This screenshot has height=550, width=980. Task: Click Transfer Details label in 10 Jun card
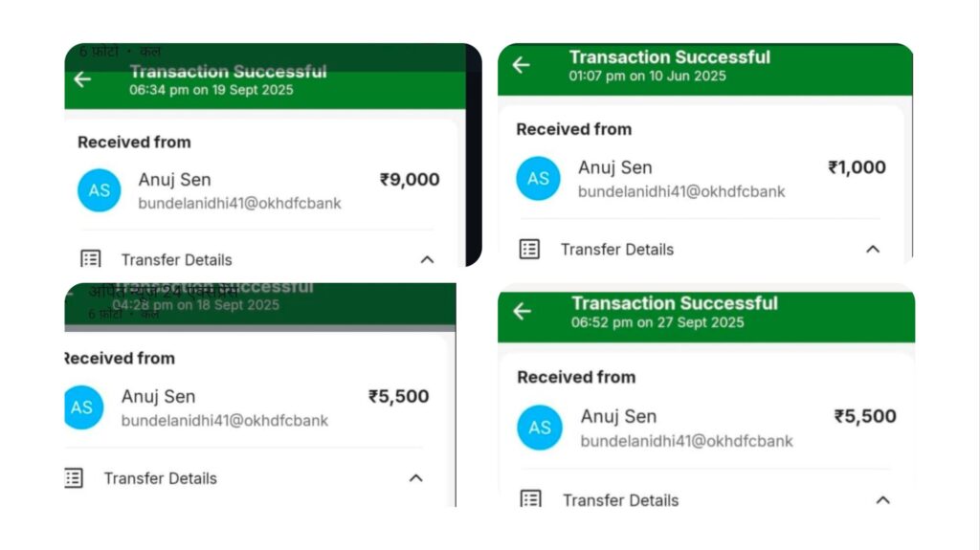coord(617,249)
